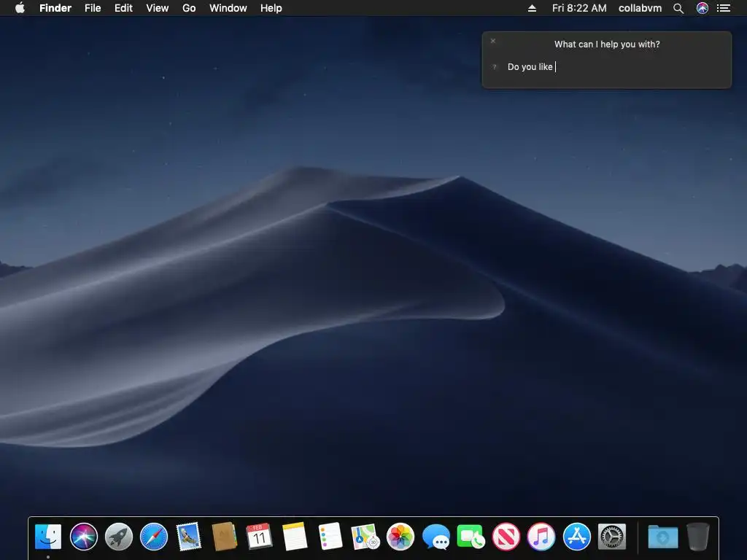Open App Store in Dock
The image size is (747, 560).
576,537
